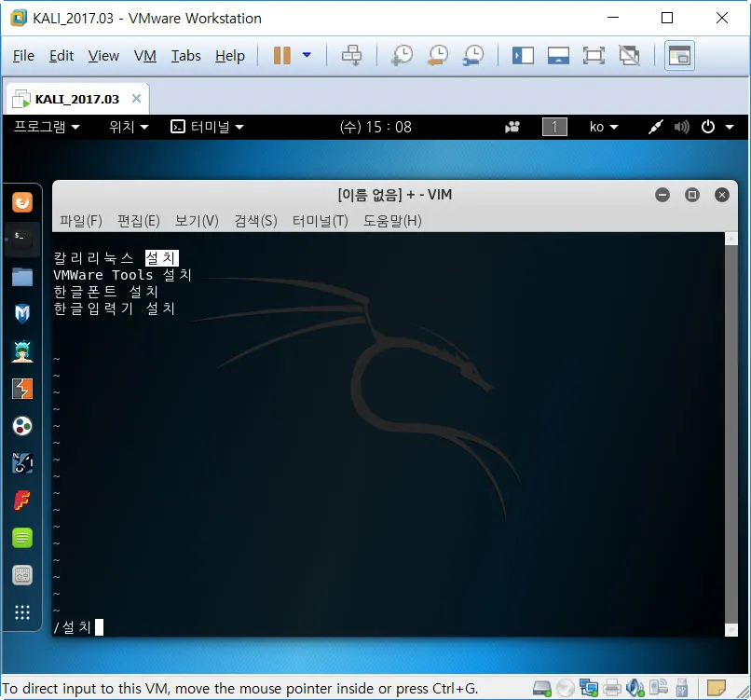Viewport: 751px width, 700px height.
Task: Toggle Unity mode in the VMware toolbar
Action: click(x=629, y=56)
